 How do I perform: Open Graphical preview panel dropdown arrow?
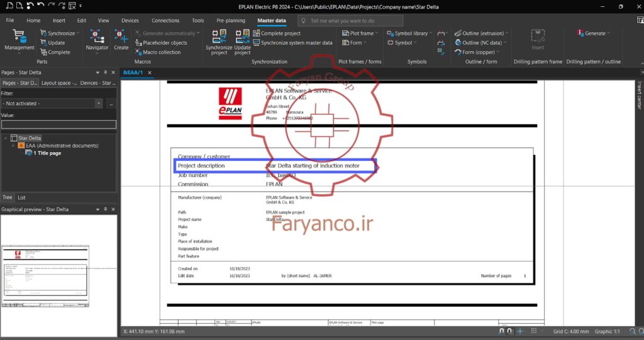(x=97, y=209)
